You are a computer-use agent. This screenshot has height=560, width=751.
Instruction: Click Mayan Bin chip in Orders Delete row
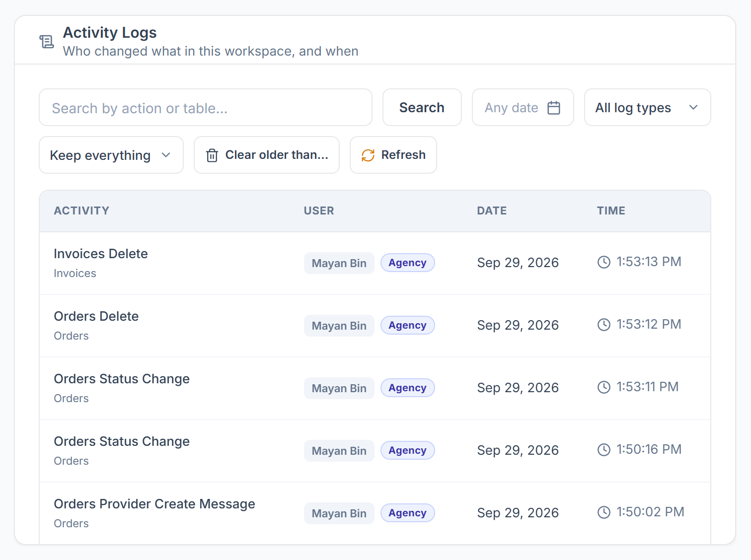tap(339, 326)
